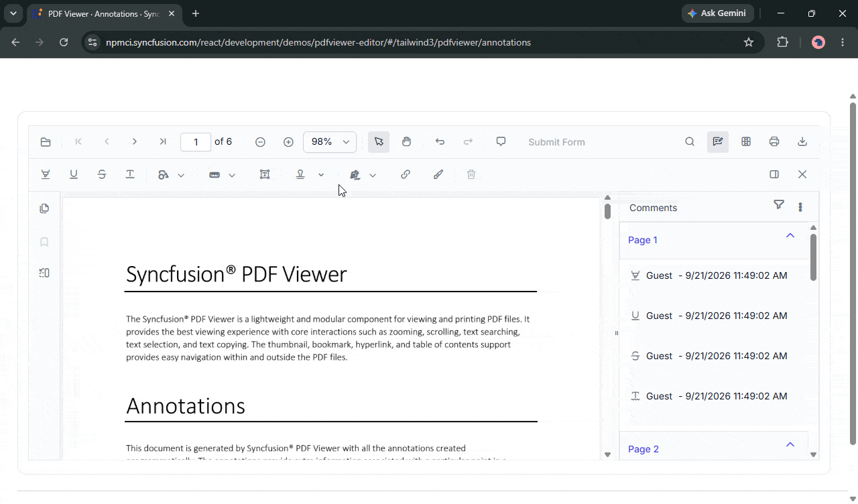Select the strikethrough comment by Guest

(714, 356)
